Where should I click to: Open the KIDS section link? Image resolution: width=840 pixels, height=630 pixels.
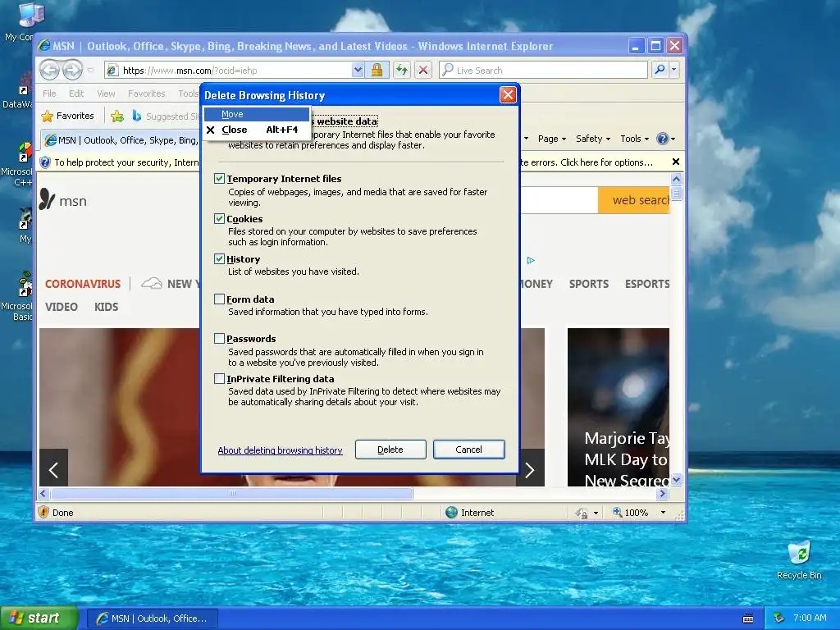point(106,307)
